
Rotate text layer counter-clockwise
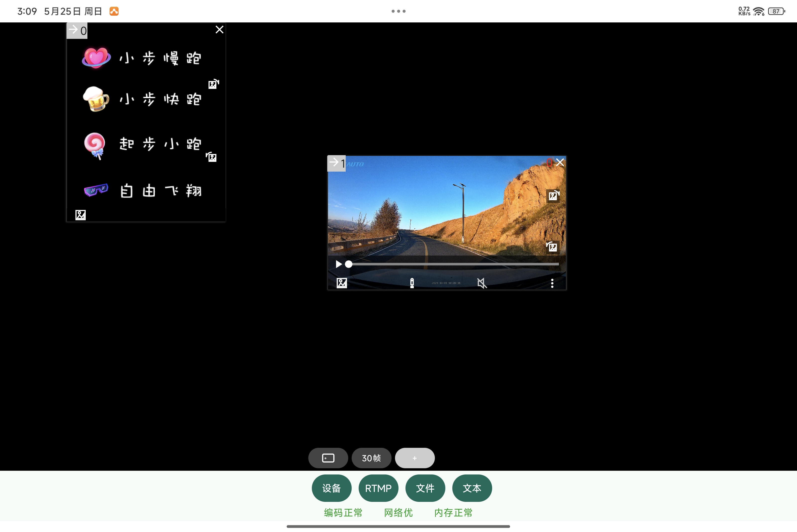[211, 157]
